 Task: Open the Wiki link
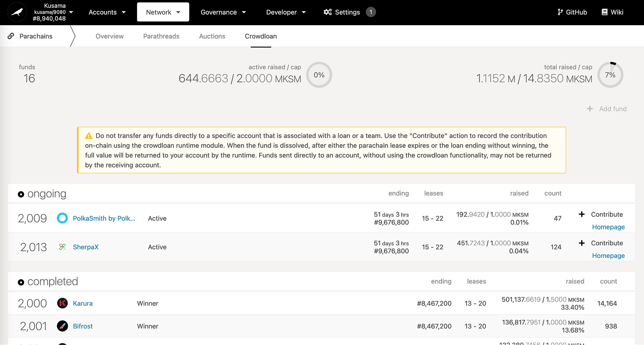(x=612, y=12)
